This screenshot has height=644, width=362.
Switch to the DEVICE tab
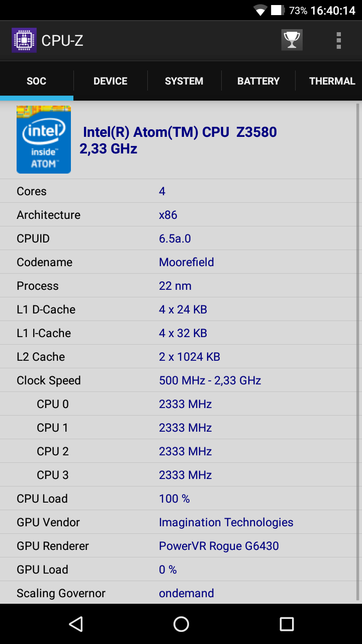(111, 81)
